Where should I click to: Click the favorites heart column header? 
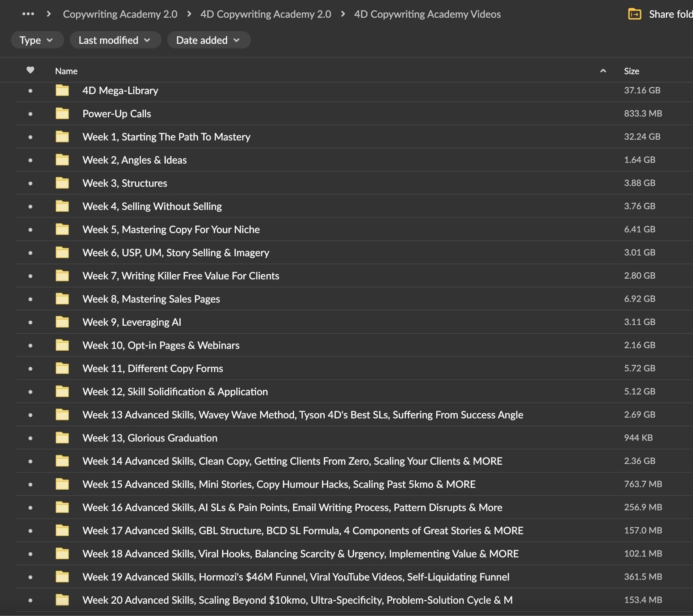click(x=30, y=70)
